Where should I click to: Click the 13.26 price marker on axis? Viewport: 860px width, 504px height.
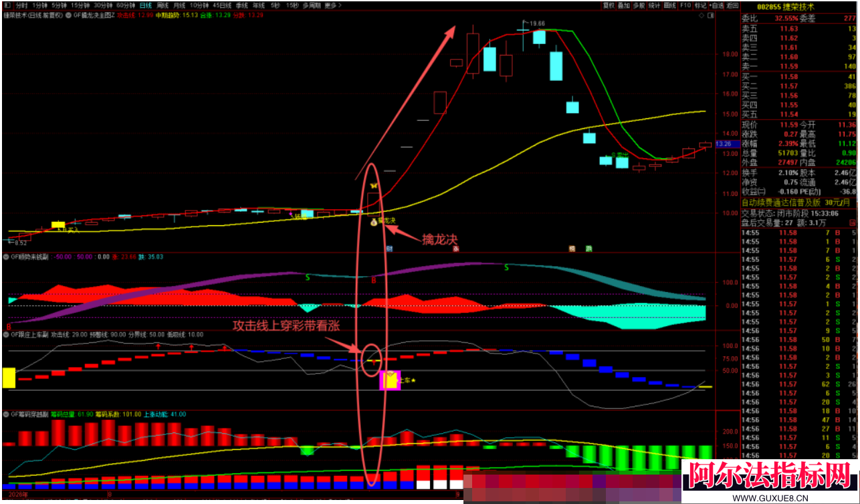click(724, 144)
